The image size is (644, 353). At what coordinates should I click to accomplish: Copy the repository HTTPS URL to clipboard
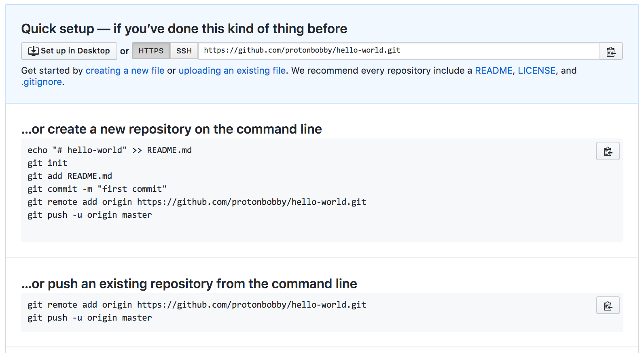(x=611, y=51)
